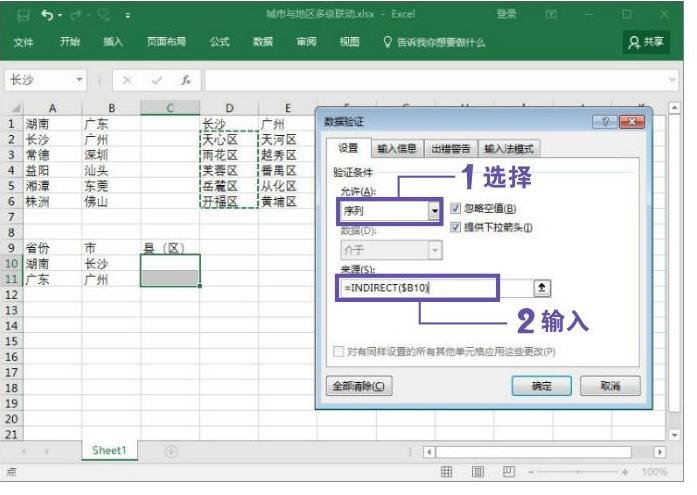
Task: Click the 取消 button
Action: coord(610,386)
